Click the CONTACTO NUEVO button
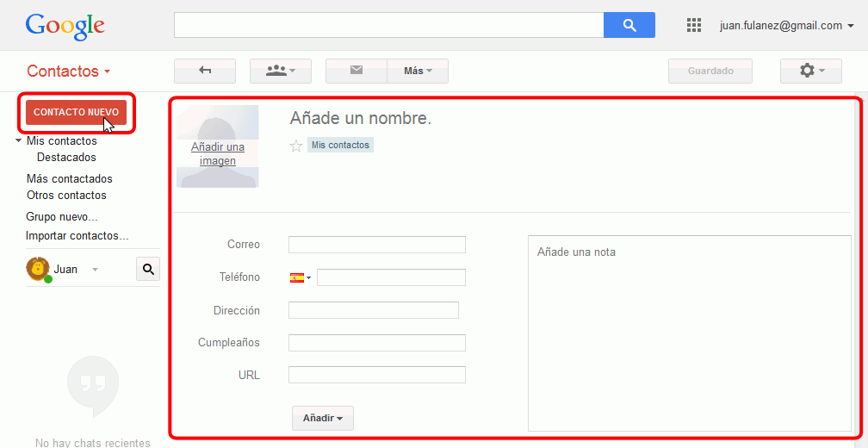 click(x=76, y=112)
